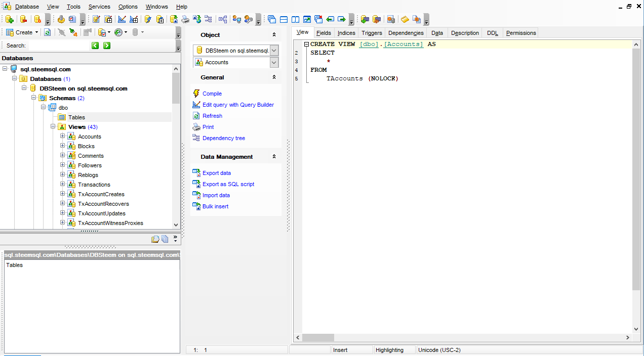Viewport: 644px width, 356px height.
Task: Click the add database icon with plus
Action: (x=9, y=19)
